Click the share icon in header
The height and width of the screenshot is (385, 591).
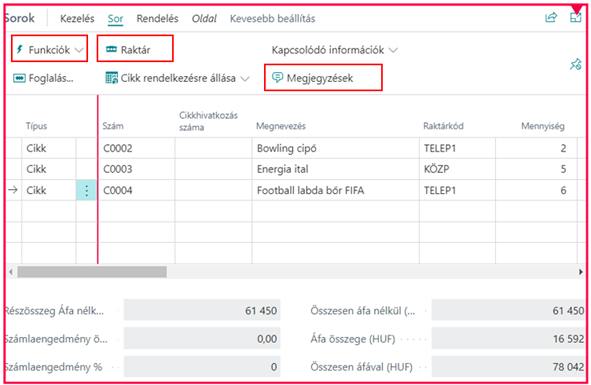[551, 17]
